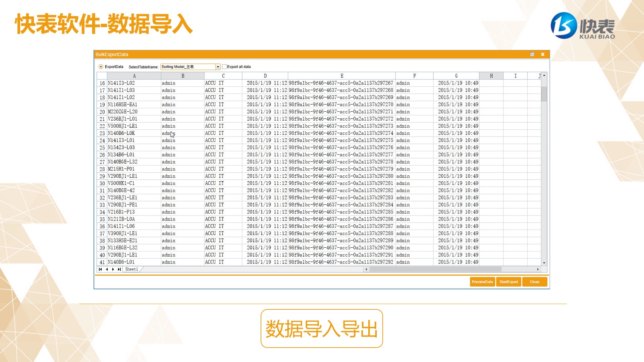Click the horizontal scrollbar thumb

[435, 269]
